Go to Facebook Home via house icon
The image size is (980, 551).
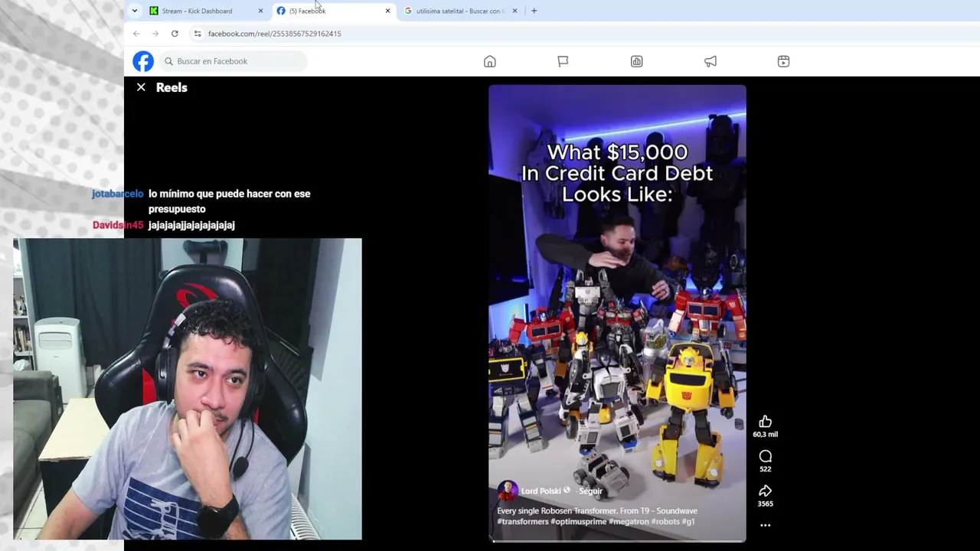tap(490, 61)
